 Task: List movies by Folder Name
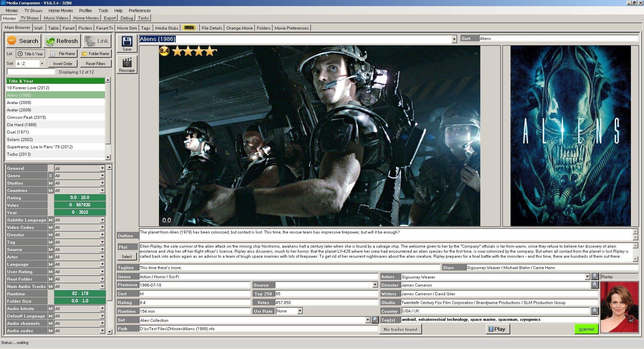pyautogui.click(x=96, y=54)
